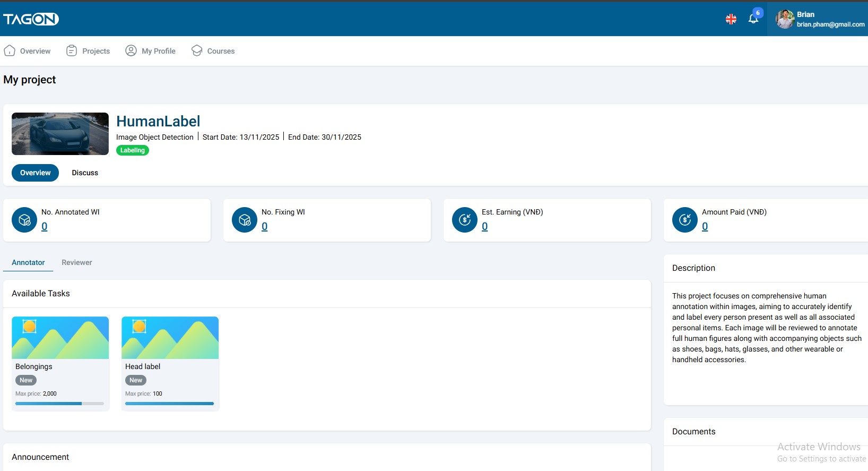This screenshot has height=471, width=868.
Task: Click the Amount Paid coin icon
Action: [685, 220]
